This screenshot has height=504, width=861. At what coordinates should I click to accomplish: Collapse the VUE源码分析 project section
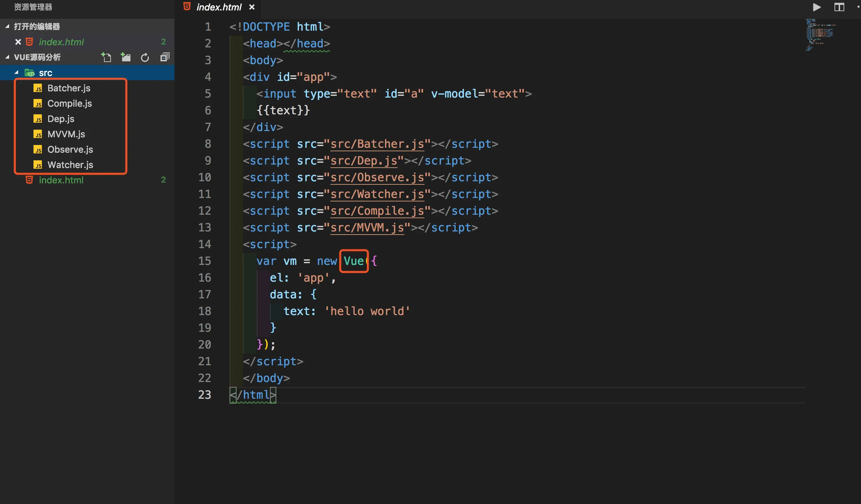pyautogui.click(x=7, y=57)
